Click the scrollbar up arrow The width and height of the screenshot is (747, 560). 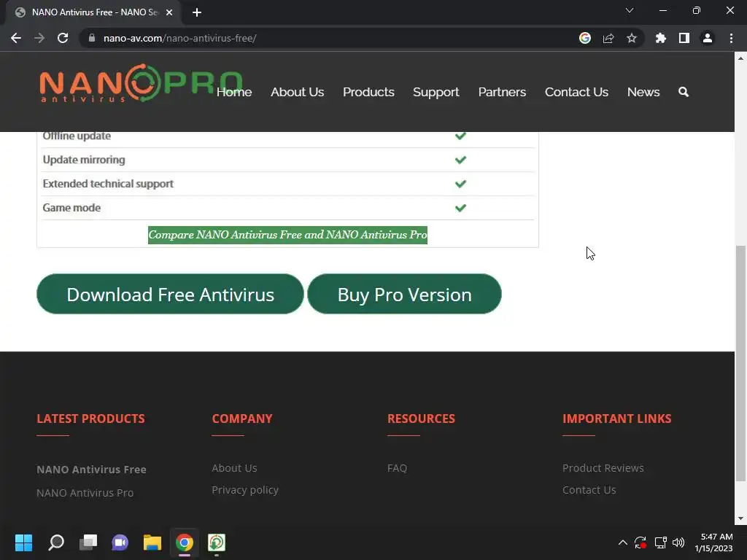pos(740,58)
